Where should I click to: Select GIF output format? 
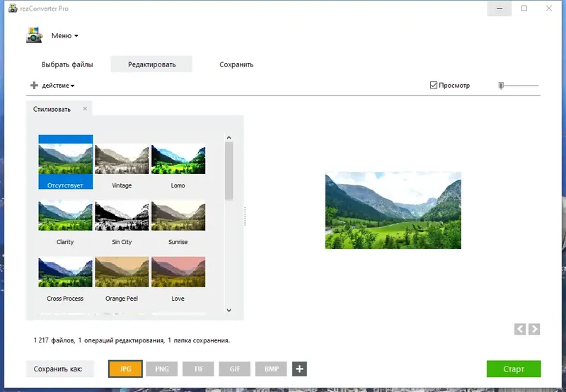235,369
